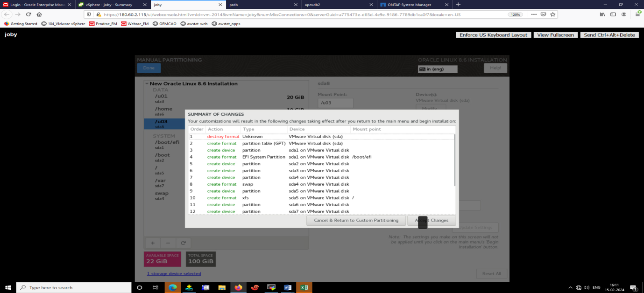Go to the browser Home page
Image resolution: width=644 pixels, height=293 pixels.
(x=39, y=14)
